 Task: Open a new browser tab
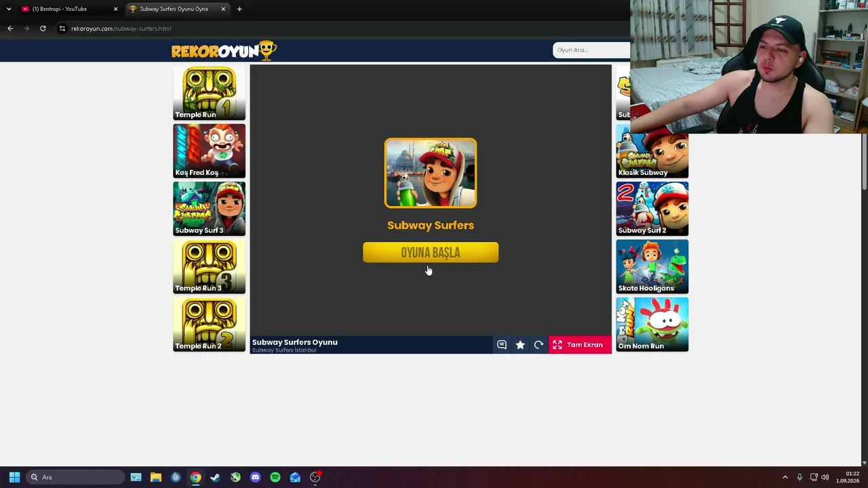[239, 9]
